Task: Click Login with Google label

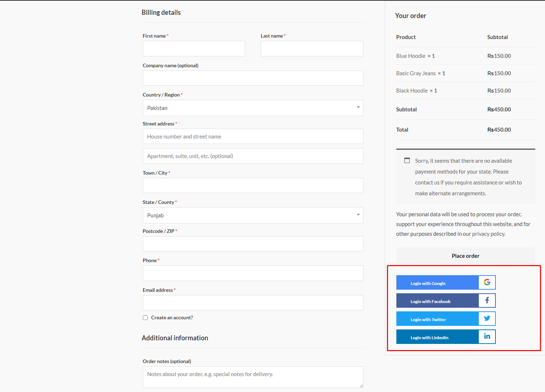Action: click(x=428, y=284)
